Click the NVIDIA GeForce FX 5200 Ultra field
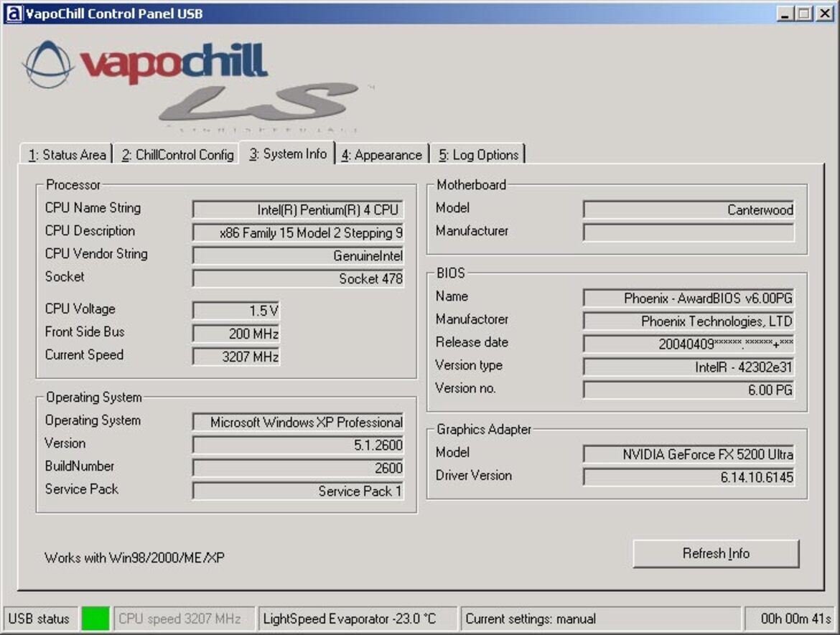 tap(689, 454)
